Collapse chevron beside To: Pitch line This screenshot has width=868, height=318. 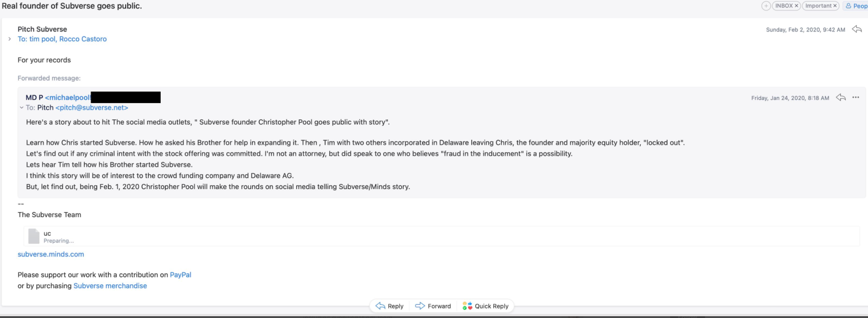[x=21, y=108]
